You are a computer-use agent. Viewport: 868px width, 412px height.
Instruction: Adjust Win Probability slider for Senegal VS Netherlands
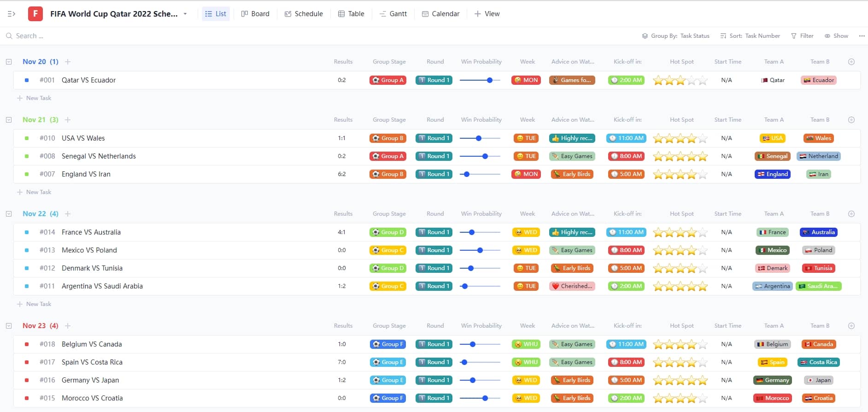coord(485,156)
